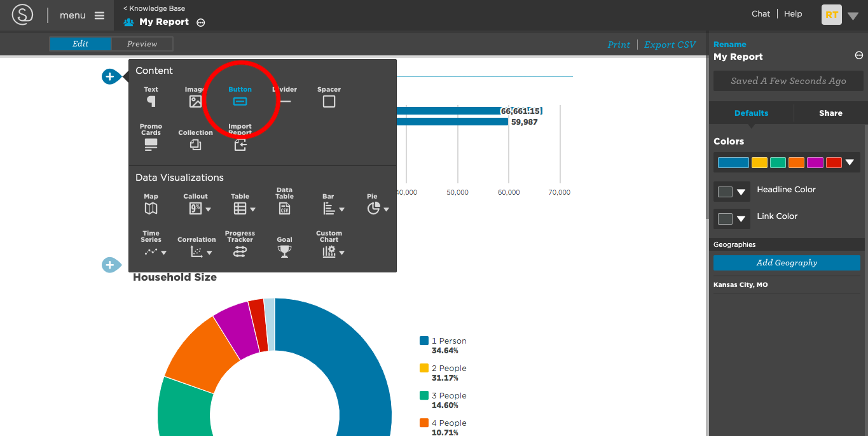Screen dimensions: 868x436
Task: Add a Collection element
Action: (x=195, y=140)
